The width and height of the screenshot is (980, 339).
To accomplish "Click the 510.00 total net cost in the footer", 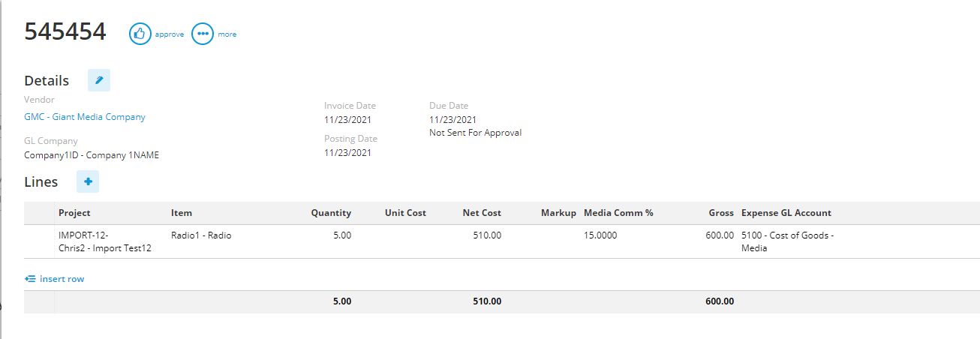I will click(486, 301).
